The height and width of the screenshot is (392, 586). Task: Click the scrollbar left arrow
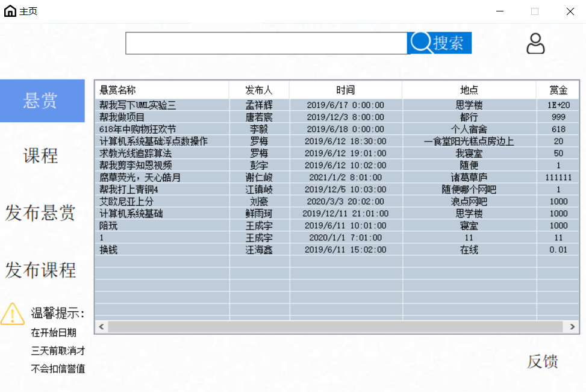102,326
